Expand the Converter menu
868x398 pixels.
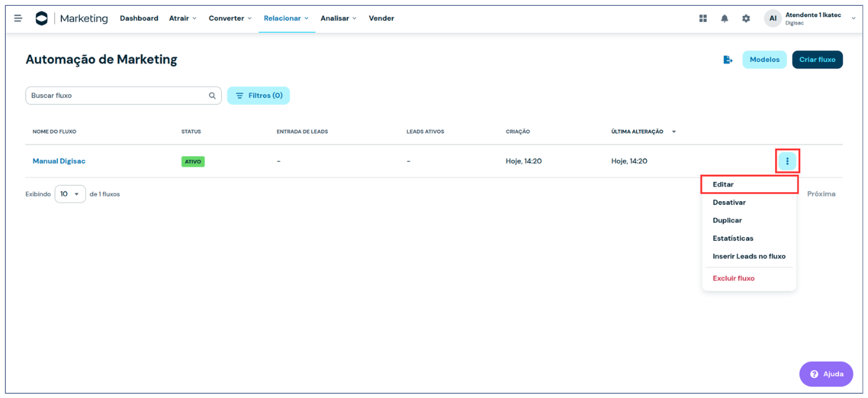pyautogui.click(x=229, y=18)
